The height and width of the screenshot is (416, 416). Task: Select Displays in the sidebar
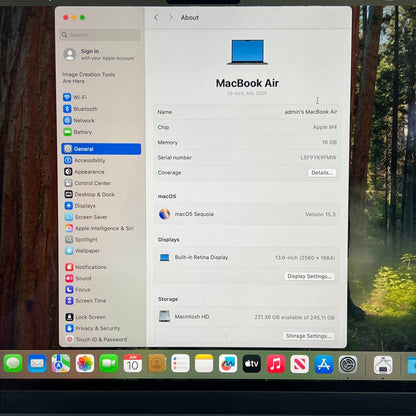tap(80, 206)
